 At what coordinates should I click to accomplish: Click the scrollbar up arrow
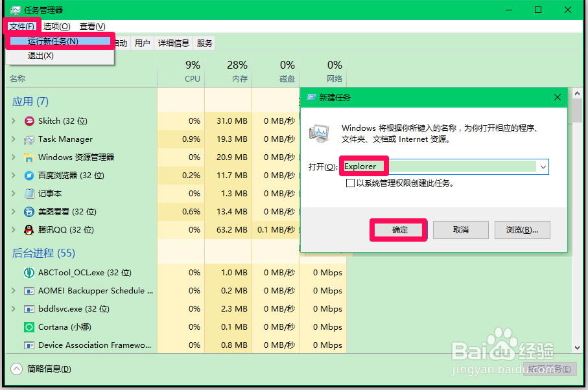coord(577,93)
